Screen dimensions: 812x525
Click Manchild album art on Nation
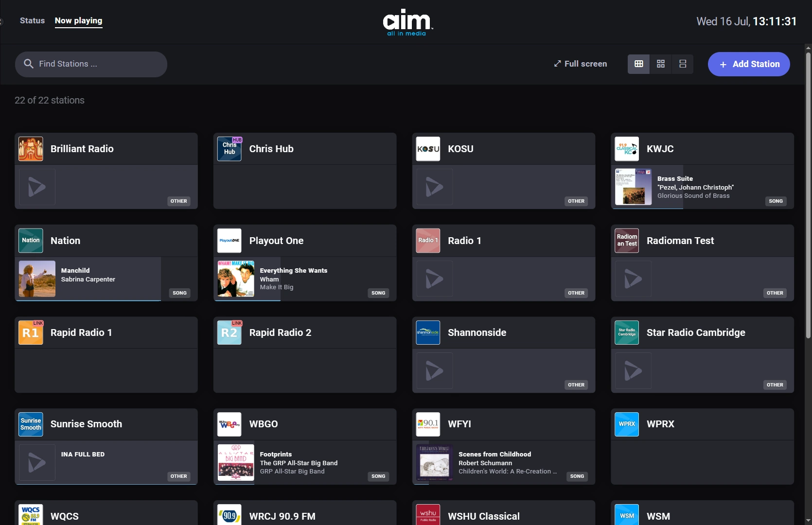[37, 279]
